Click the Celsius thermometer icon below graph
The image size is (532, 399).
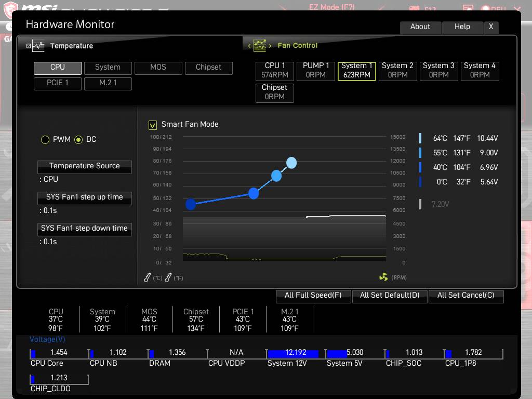(147, 277)
